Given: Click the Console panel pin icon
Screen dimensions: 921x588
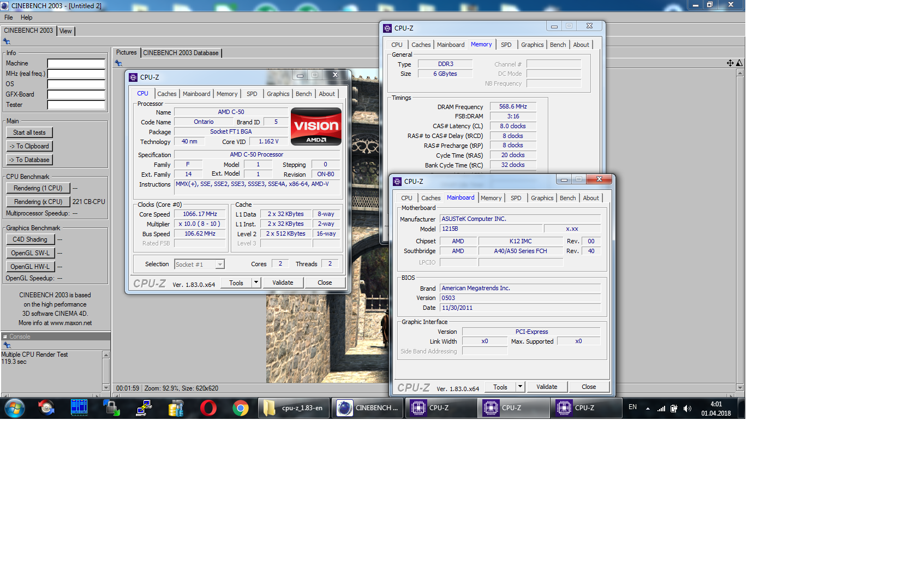Looking at the screenshot, I should (7, 345).
